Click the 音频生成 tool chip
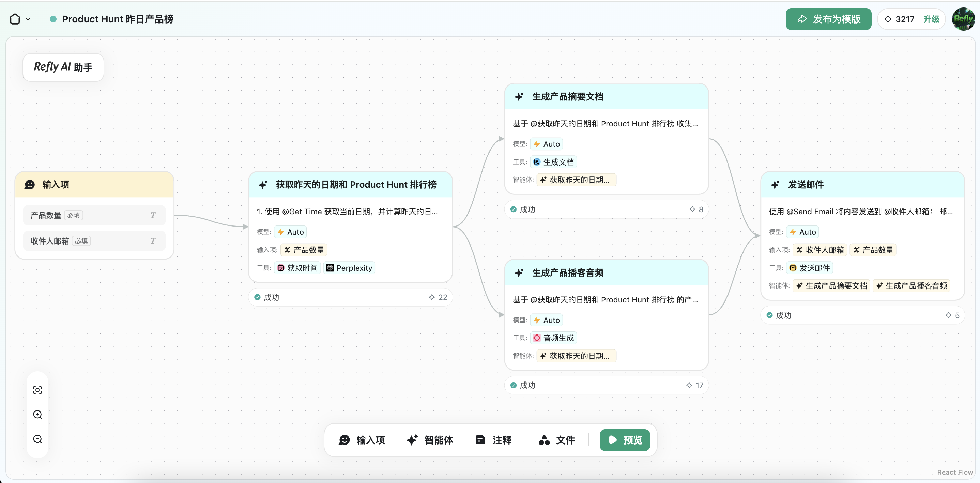The image size is (980, 483). (553, 338)
